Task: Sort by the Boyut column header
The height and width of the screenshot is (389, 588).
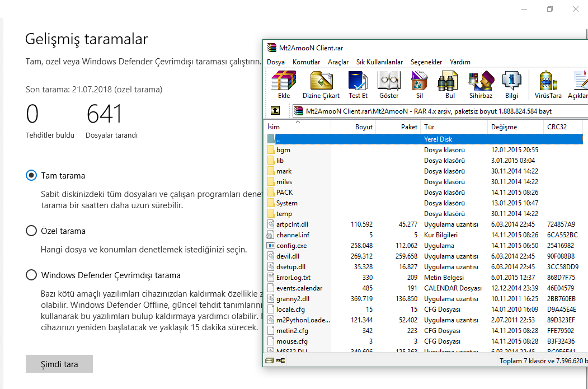Action: point(353,127)
